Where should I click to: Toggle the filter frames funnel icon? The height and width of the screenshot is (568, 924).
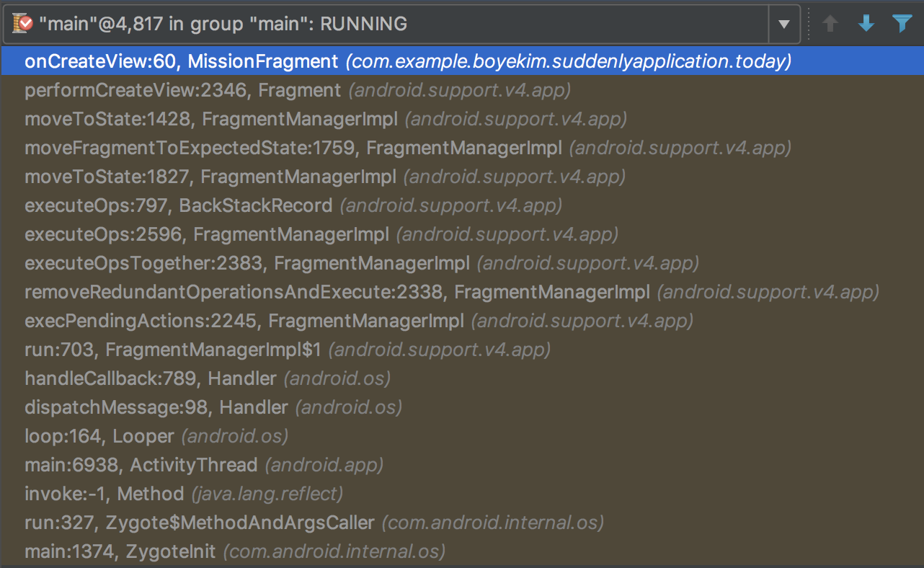[x=902, y=24]
